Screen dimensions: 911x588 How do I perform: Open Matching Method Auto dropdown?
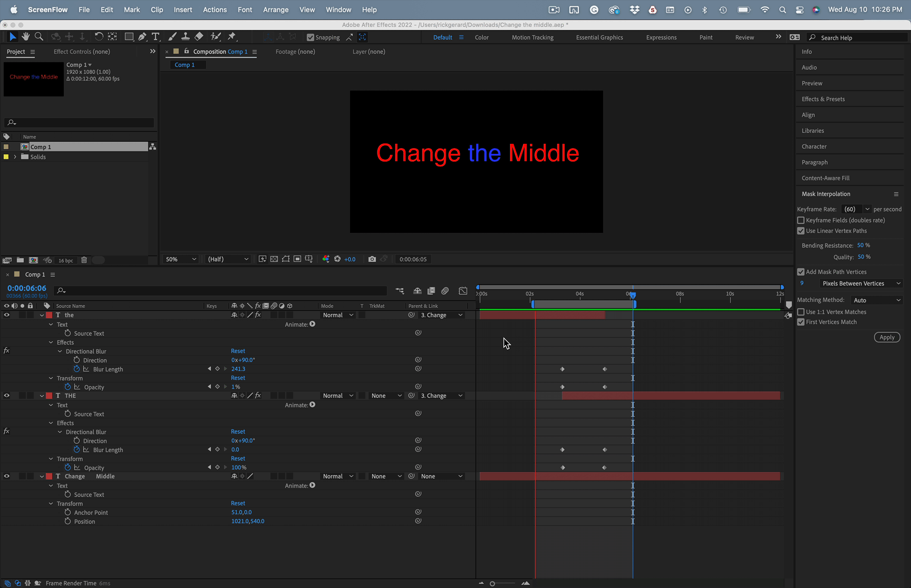[876, 300]
